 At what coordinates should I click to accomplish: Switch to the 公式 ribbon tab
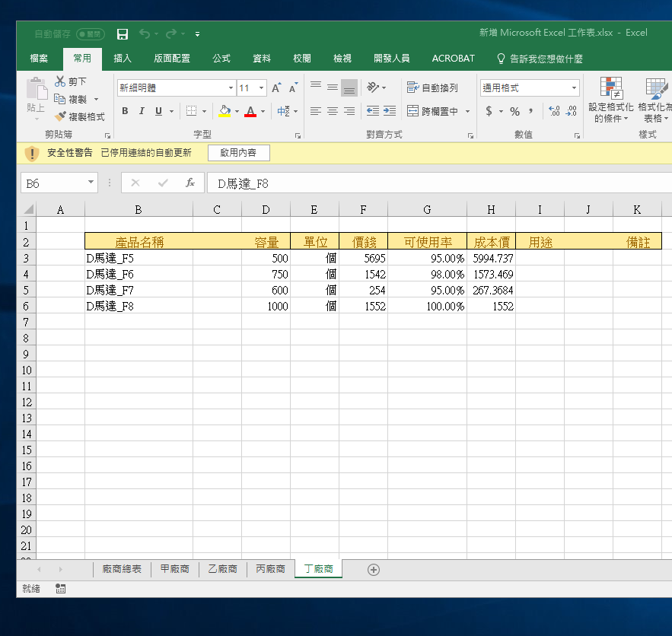coord(221,59)
